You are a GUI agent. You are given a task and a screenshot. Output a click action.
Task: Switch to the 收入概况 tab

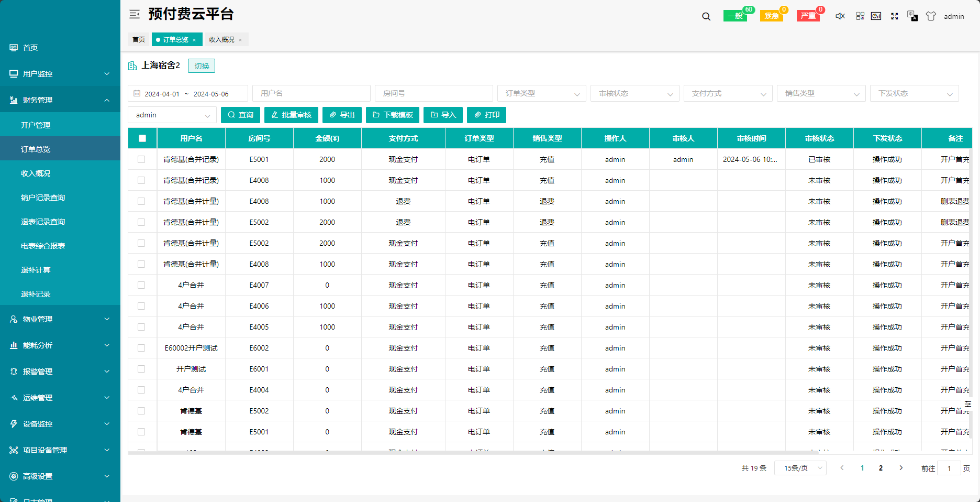(221, 39)
